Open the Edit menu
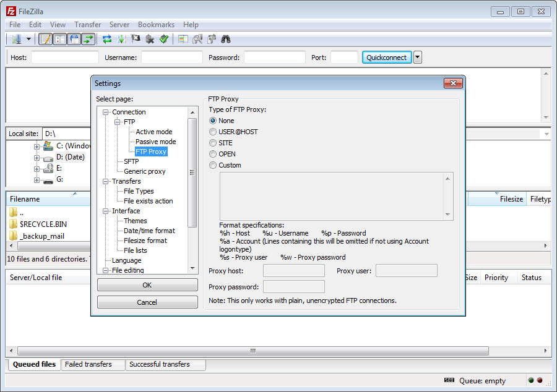This screenshot has height=392, width=557. [x=35, y=25]
